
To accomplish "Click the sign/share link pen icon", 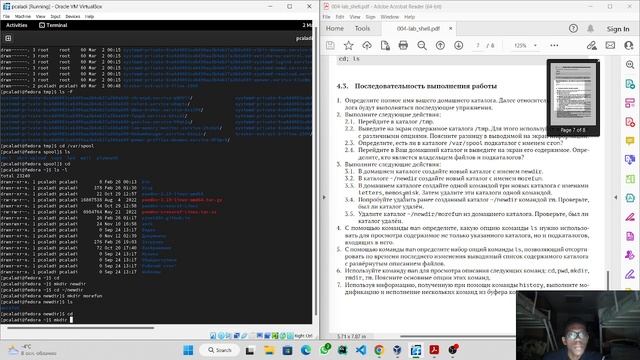I will (591, 45).
